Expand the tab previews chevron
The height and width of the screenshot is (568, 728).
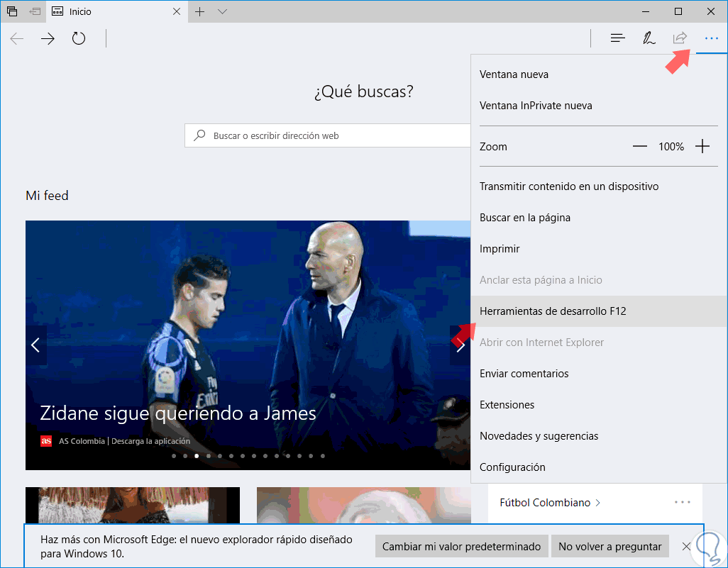pyautogui.click(x=222, y=11)
